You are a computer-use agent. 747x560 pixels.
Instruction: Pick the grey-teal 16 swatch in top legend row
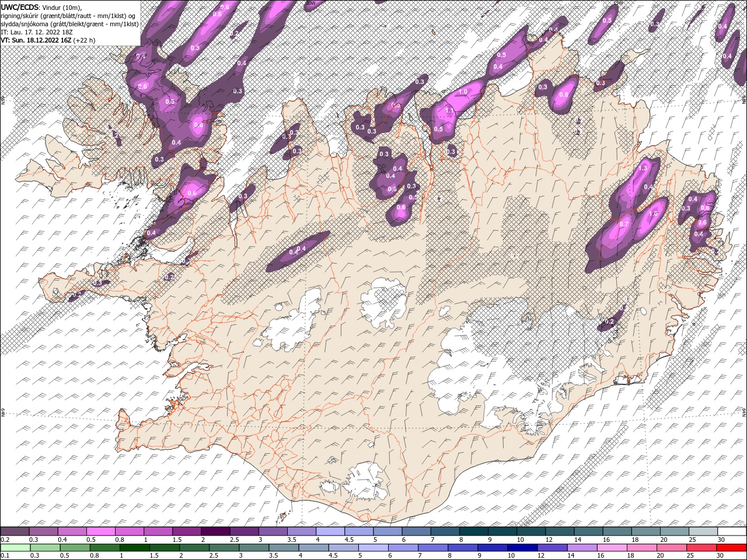point(616,531)
